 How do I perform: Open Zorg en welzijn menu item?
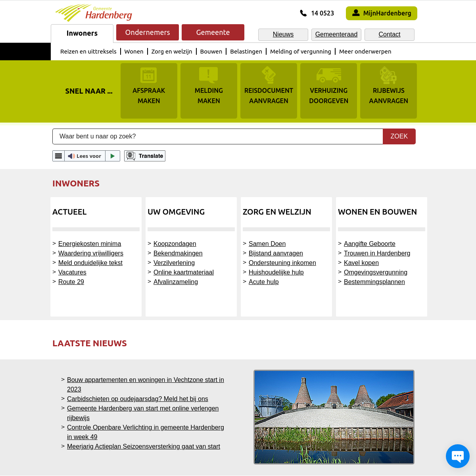pos(172,52)
